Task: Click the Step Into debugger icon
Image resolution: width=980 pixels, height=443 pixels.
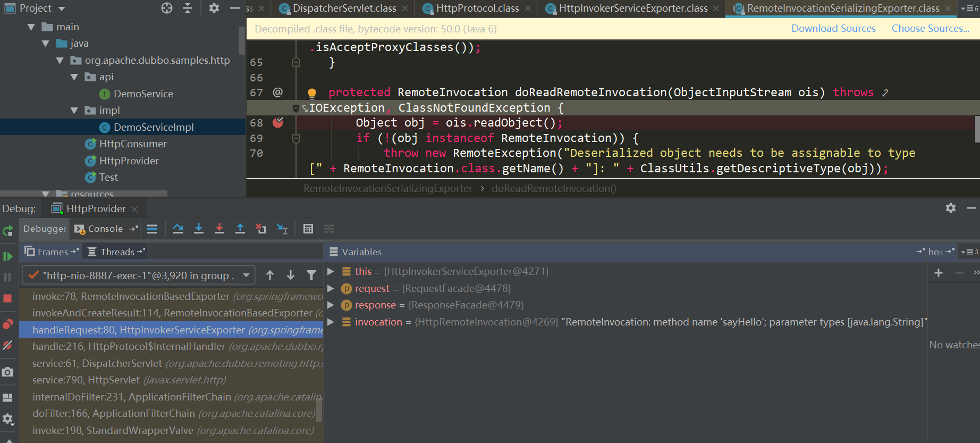Action: pyautogui.click(x=199, y=229)
